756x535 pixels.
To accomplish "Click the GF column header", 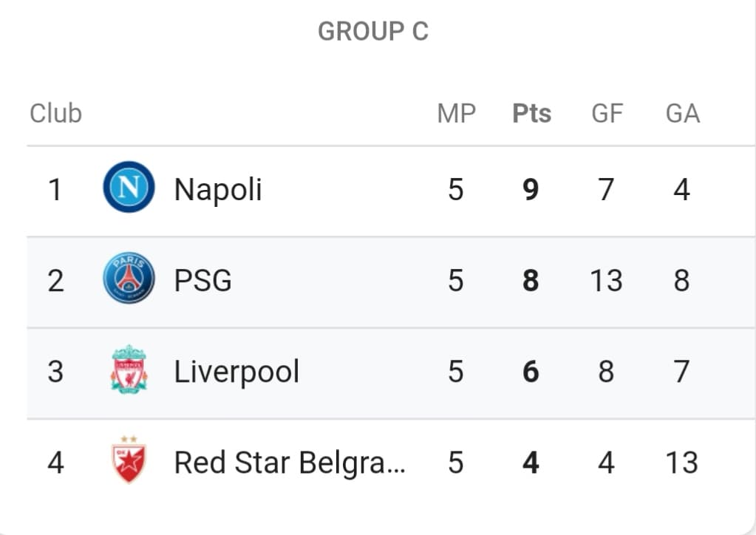I will pyautogui.click(x=607, y=114).
